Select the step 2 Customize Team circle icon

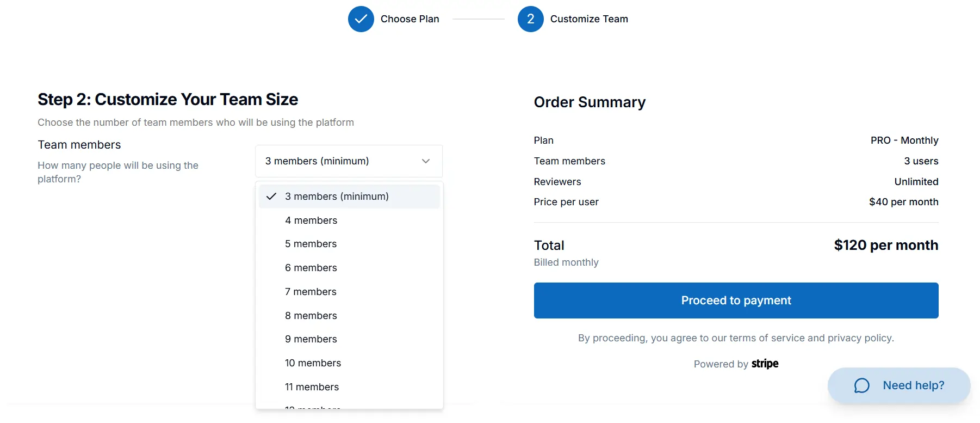(x=530, y=19)
